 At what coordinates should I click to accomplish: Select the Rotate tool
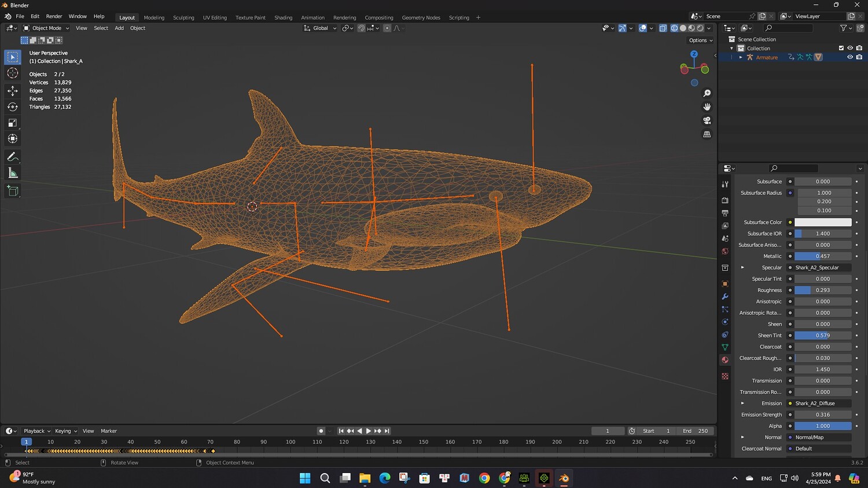click(12, 107)
